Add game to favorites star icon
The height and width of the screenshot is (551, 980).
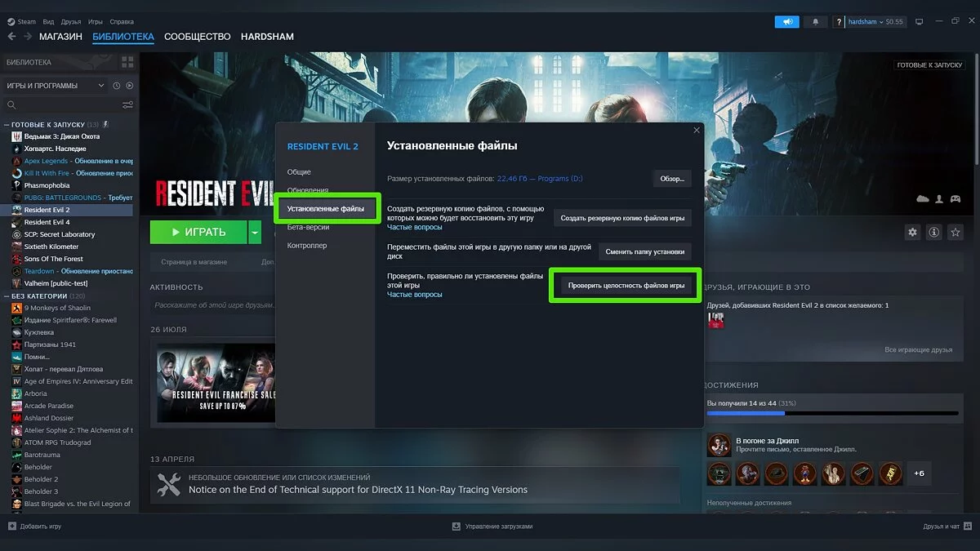pos(955,233)
